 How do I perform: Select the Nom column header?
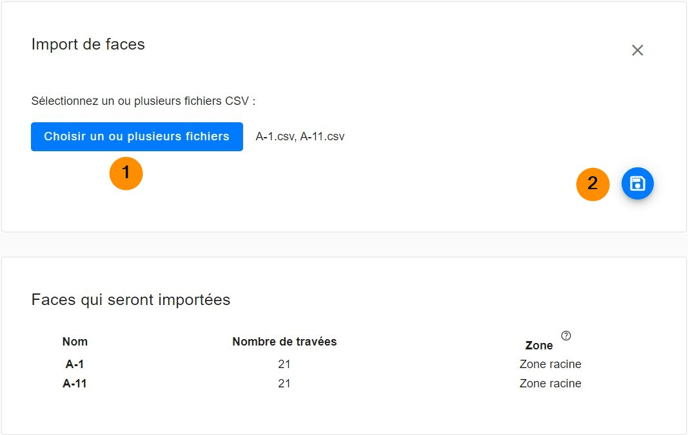pyautogui.click(x=75, y=342)
